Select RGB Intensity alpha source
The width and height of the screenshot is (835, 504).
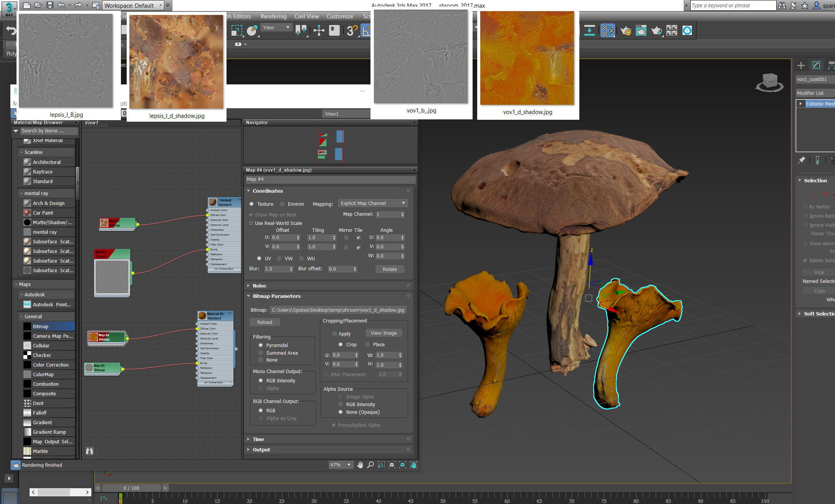pyautogui.click(x=341, y=404)
